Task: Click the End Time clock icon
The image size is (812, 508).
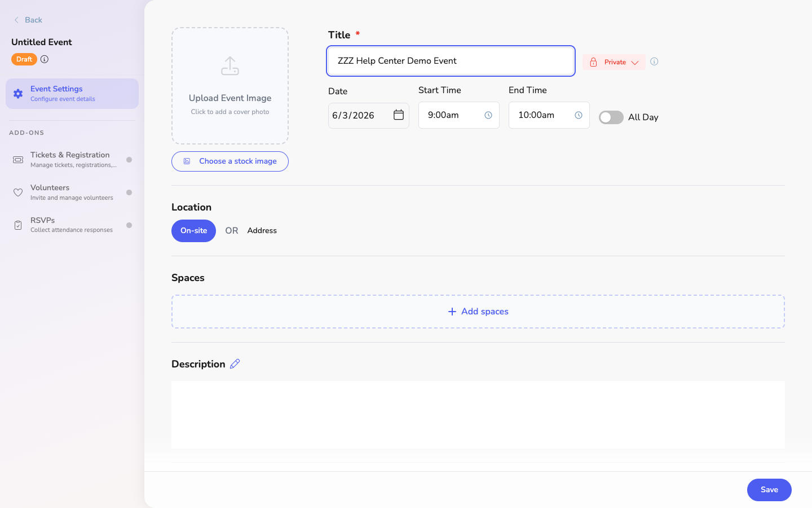Action: [x=579, y=115]
